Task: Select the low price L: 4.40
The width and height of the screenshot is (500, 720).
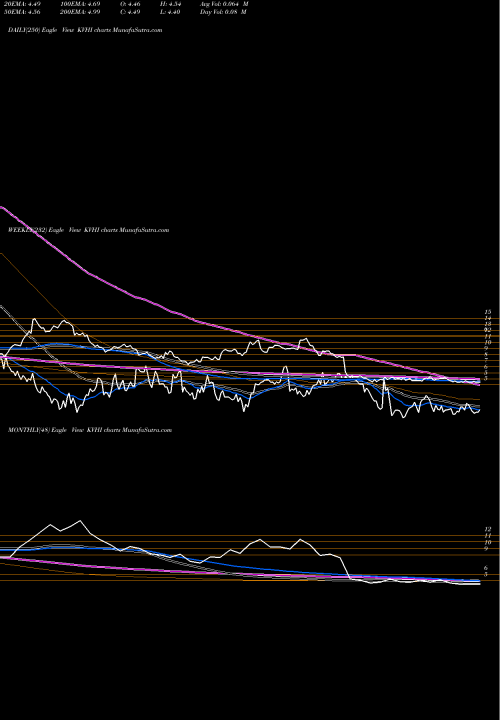Action: [168, 12]
